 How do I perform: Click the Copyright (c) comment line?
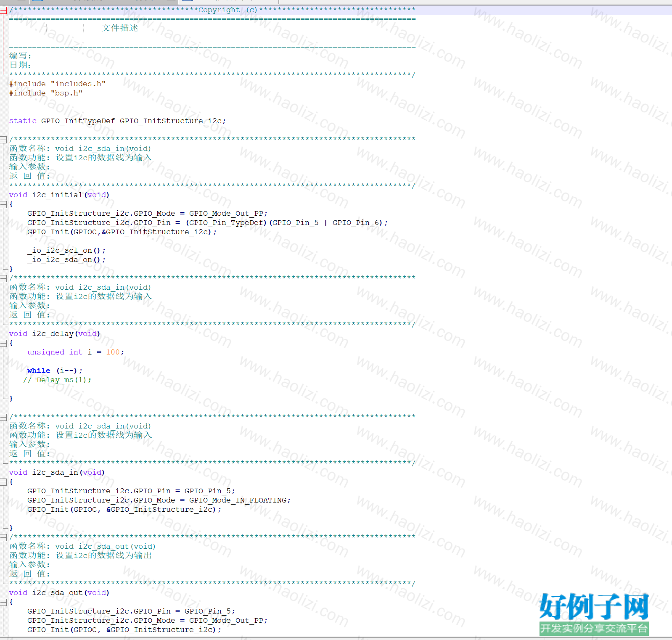coord(212,10)
